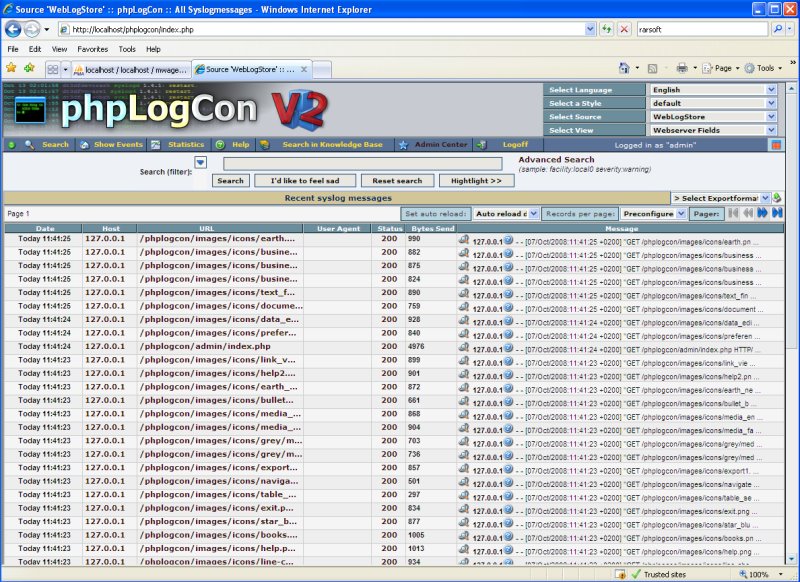Click the page's vertical scrollbar down arrow
The height and width of the screenshot is (582, 800).
point(791,559)
